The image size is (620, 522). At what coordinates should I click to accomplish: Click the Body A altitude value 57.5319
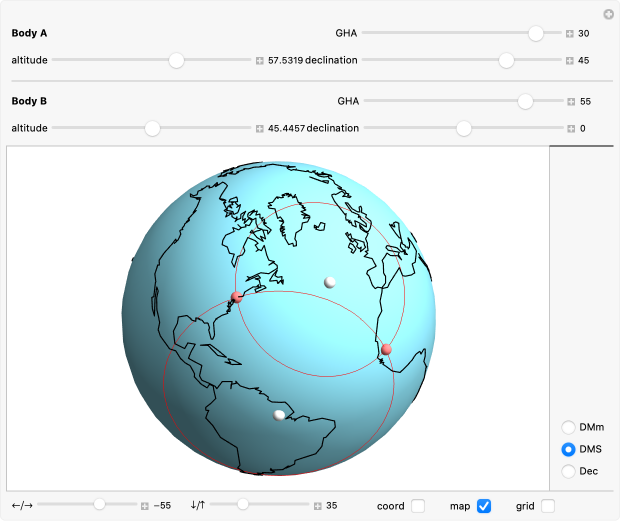coord(285,61)
